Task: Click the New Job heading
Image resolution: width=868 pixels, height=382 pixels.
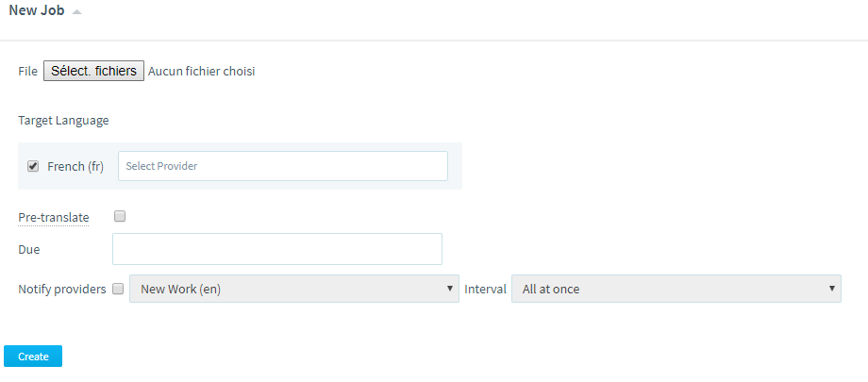Action: tap(37, 10)
